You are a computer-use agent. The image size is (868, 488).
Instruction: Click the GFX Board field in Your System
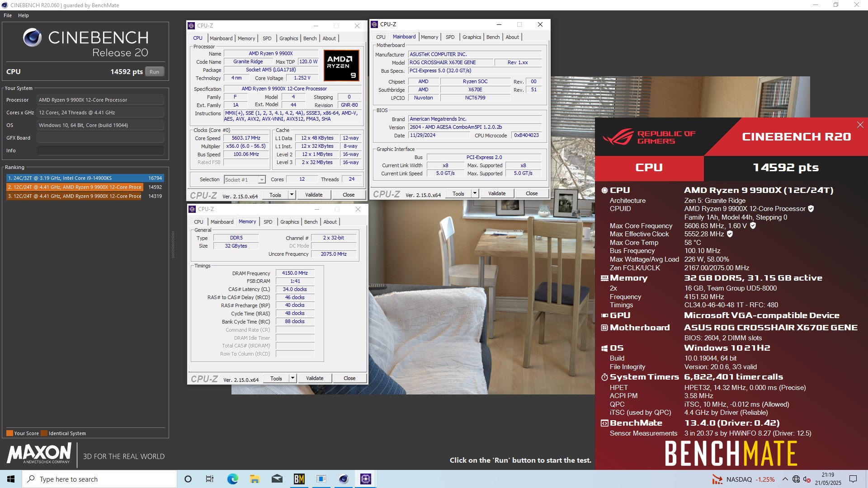pos(100,138)
